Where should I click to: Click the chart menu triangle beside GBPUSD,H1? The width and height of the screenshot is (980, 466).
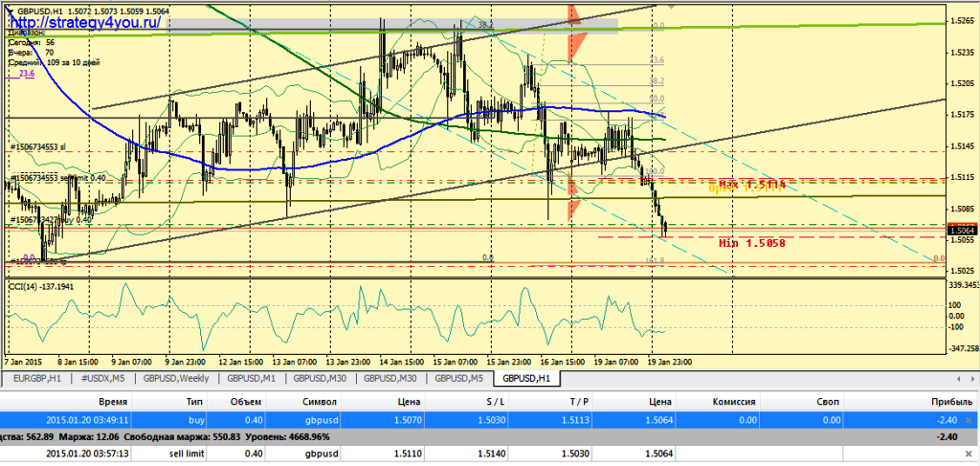tap(9, 11)
